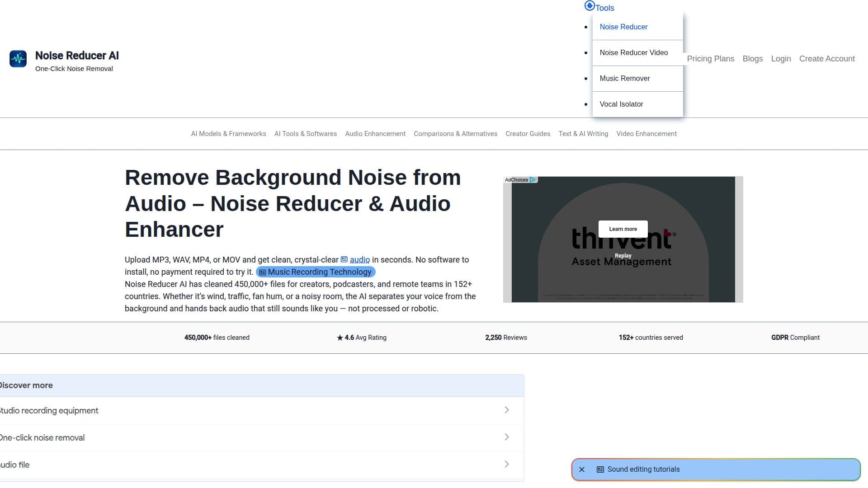Click the 2,250 Reviews stat
The image size is (868, 488).
tap(506, 338)
